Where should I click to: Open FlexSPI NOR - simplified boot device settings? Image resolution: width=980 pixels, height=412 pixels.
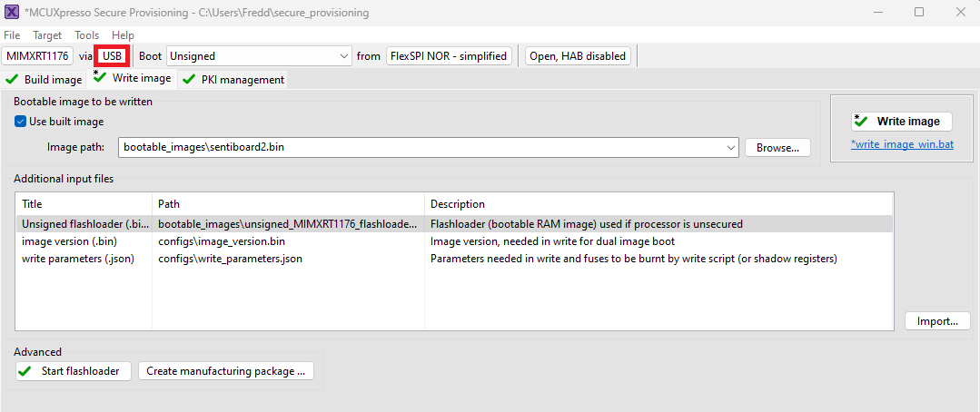coord(449,56)
